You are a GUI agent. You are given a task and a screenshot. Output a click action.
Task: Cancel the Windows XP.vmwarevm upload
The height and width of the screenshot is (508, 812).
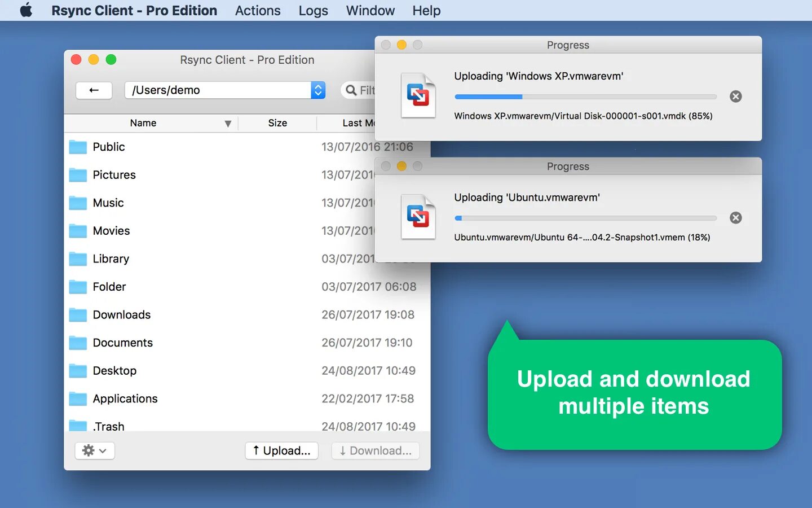pos(736,97)
